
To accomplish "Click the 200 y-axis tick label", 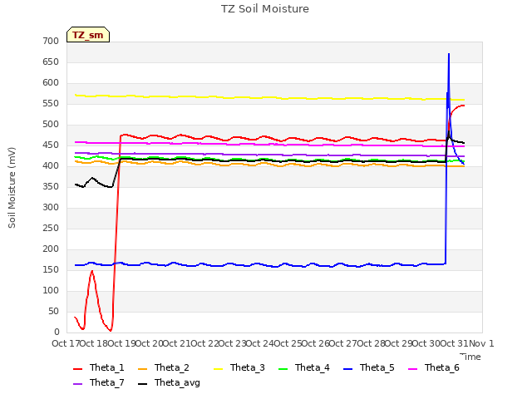I will (51, 249).
